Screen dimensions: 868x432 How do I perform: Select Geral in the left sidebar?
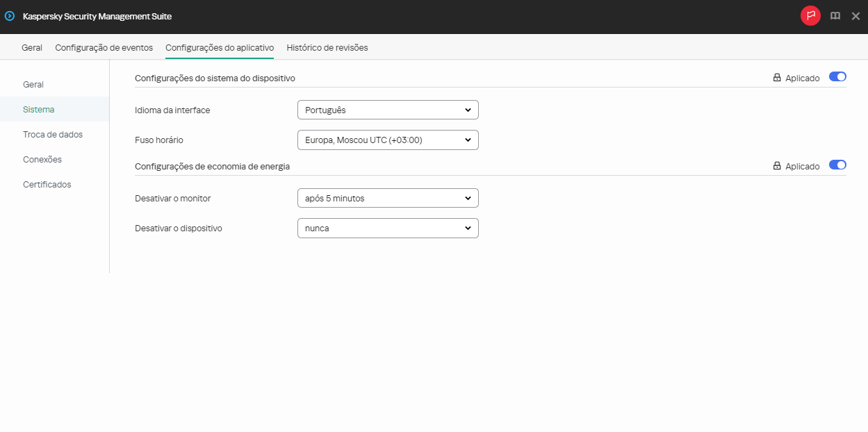(x=33, y=84)
